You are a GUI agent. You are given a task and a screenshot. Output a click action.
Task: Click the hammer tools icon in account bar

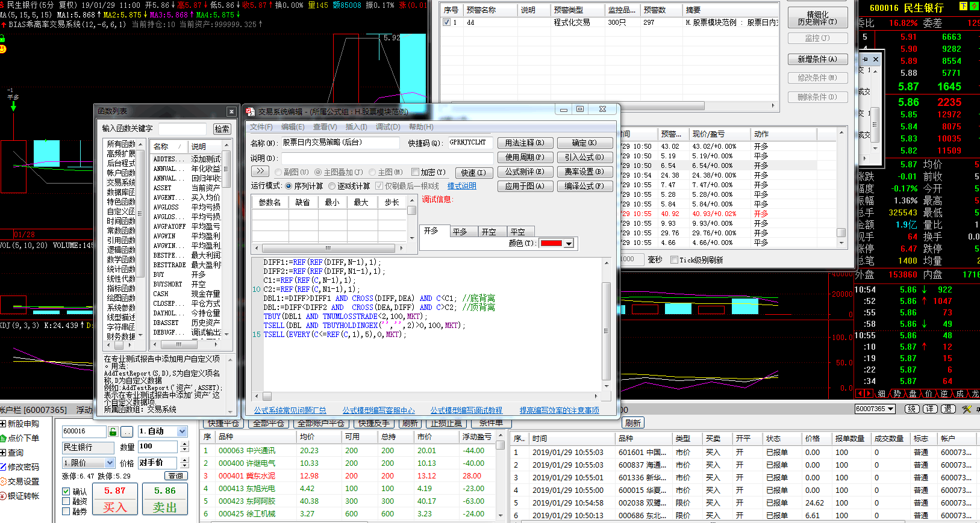click(x=967, y=409)
